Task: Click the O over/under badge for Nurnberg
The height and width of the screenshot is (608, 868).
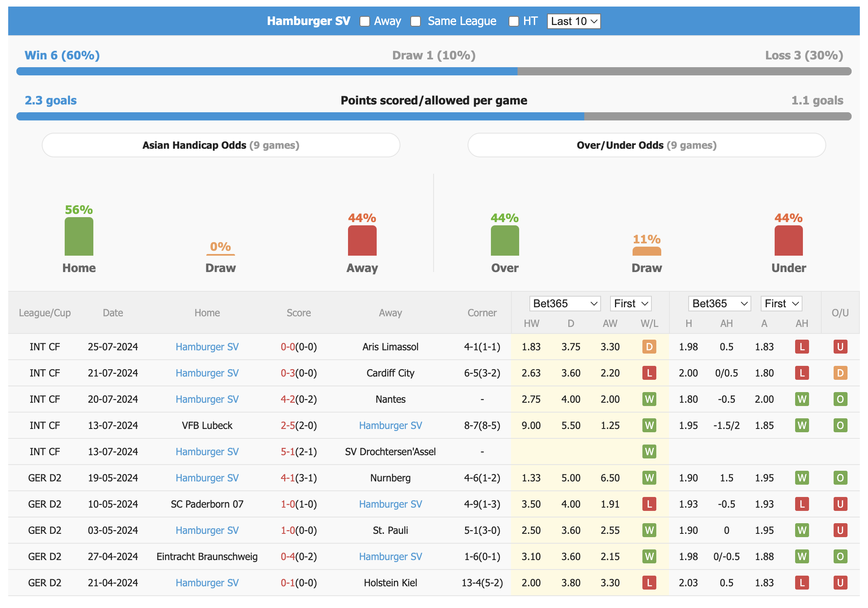Action: click(840, 478)
